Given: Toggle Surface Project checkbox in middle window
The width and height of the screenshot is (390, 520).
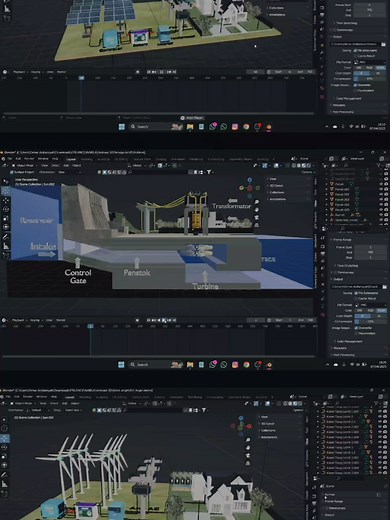Looking at the screenshot, I should pyautogui.click(x=12, y=172).
